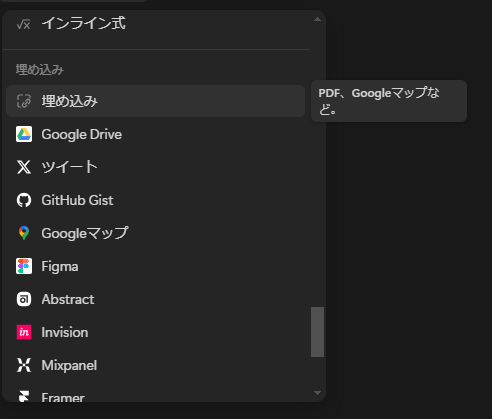Click the embed link icon
Screen dimensions: 492x419
(x=24, y=101)
